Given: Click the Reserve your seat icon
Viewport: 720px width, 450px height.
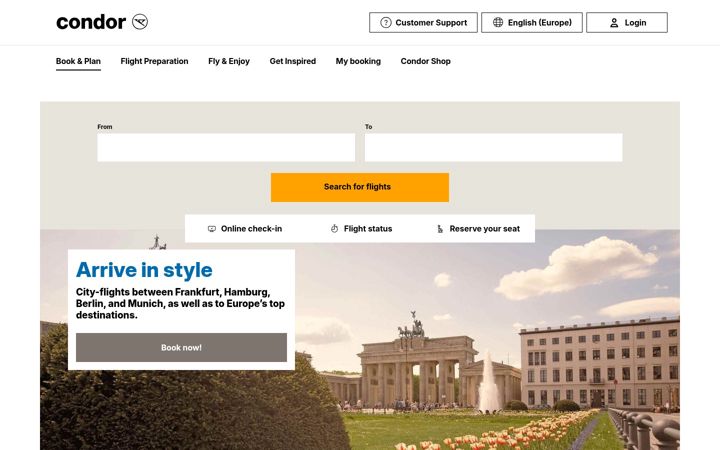Looking at the screenshot, I should (x=440, y=229).
